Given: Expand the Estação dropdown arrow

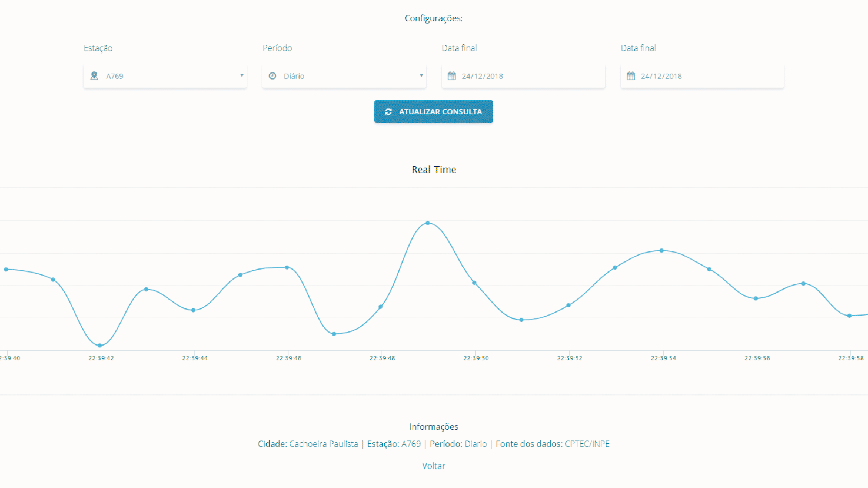Looking at the screenshot, I should [x=242, y=75].
